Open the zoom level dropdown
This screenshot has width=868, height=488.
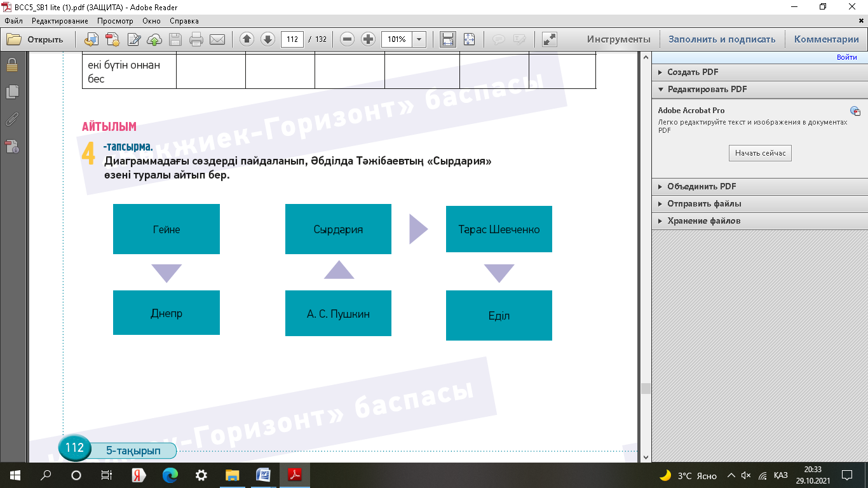[419, 39]
